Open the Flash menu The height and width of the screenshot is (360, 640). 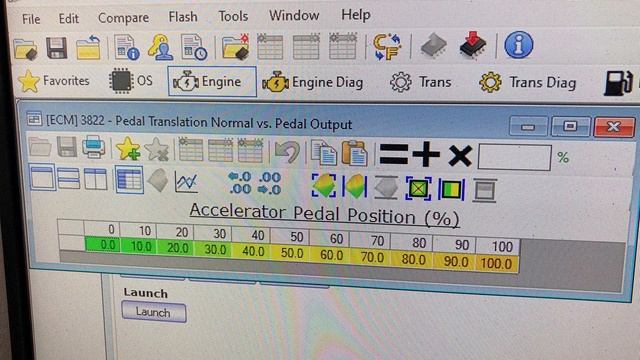(183, 17)
